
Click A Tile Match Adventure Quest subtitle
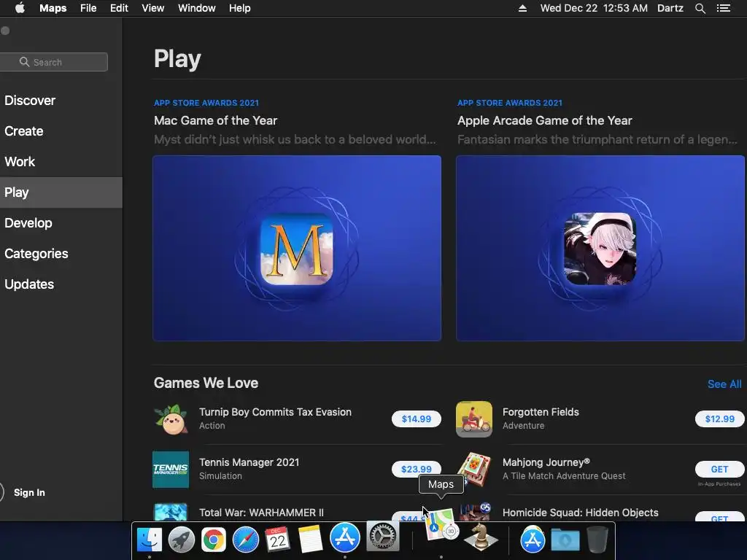tap(564, 475)
